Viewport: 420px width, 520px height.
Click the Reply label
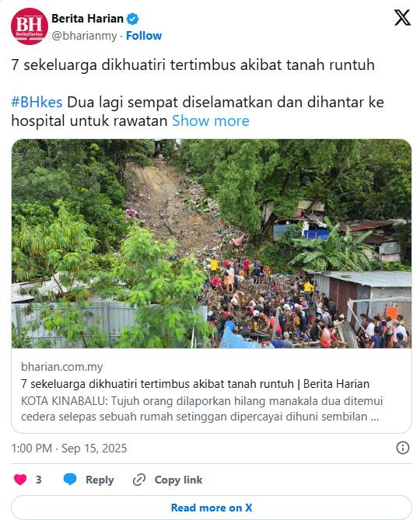[x=100, y=480]
